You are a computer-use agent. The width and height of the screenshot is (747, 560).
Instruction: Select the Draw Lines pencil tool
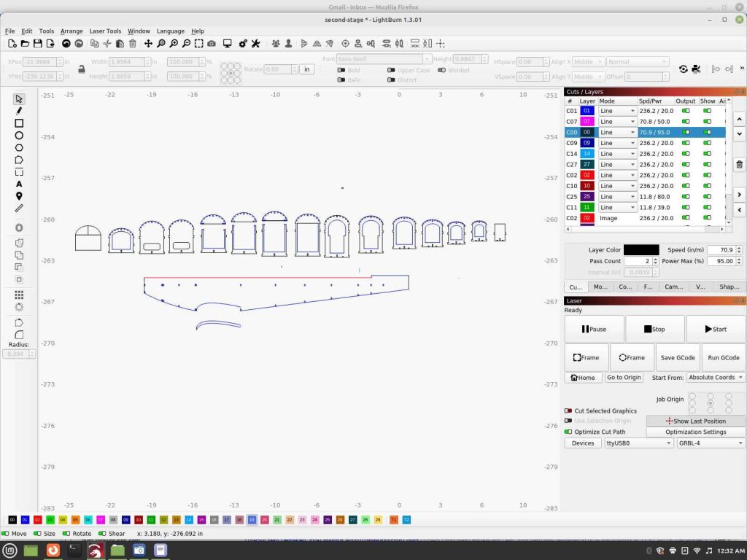click(19, 111)
